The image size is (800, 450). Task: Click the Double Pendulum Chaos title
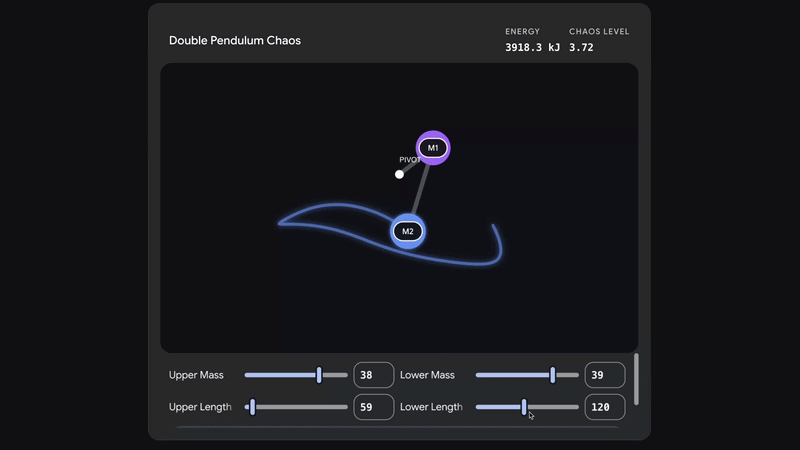pos(235,41)
